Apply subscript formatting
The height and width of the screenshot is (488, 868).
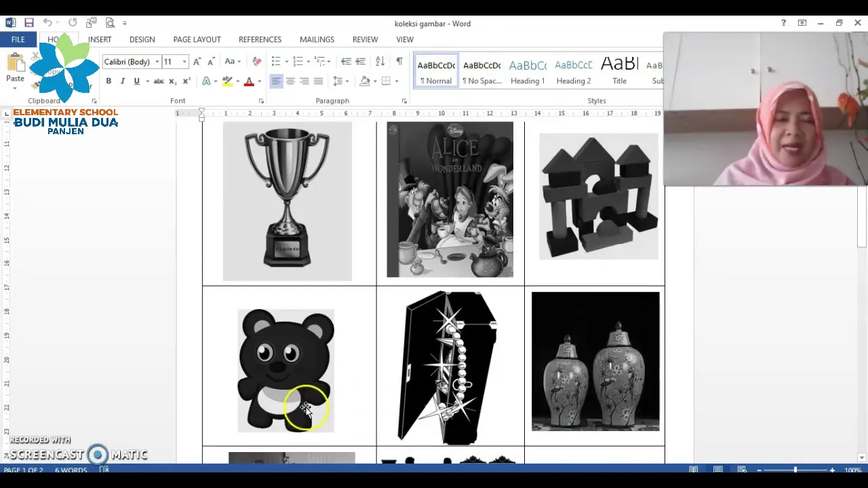[173, 81]
